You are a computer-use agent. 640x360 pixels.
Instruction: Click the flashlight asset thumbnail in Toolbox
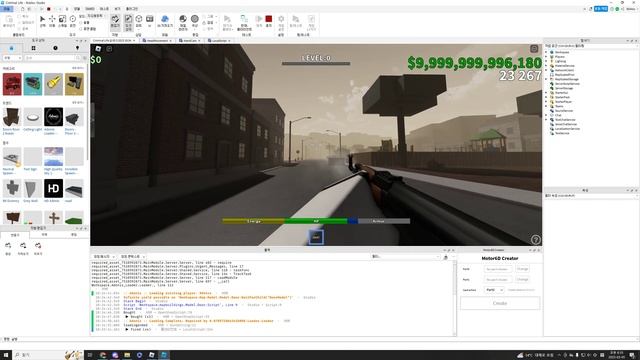click(x=53, y=84)
